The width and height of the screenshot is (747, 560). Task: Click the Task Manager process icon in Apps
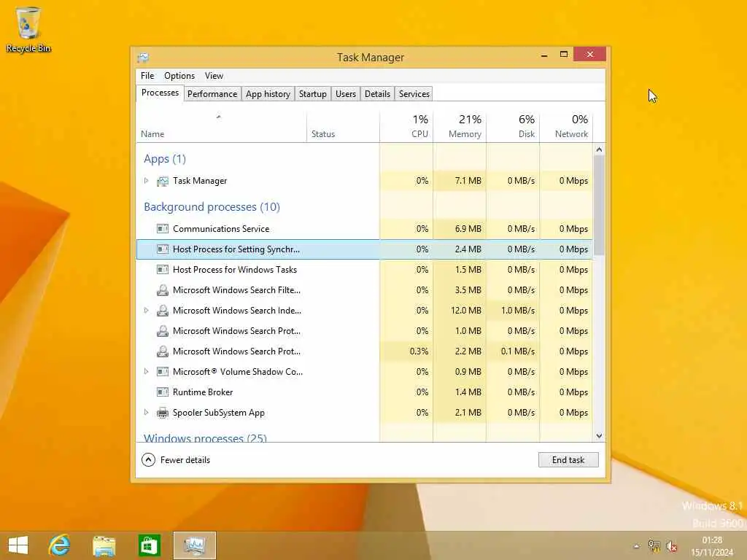click(x=163, y=181)
